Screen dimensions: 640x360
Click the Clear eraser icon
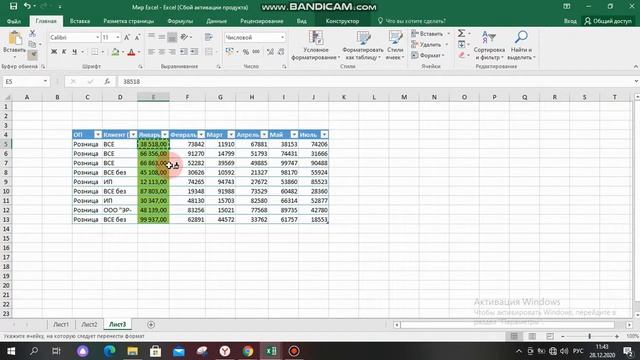click(x=461, y=55)
